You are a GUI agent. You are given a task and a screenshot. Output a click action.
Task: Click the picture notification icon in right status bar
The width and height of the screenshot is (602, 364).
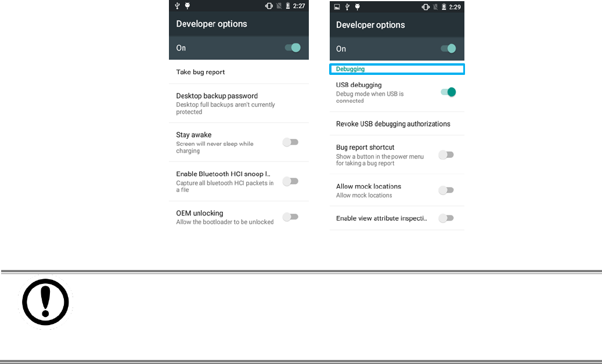pyautogui.click(x=337, y=7)
